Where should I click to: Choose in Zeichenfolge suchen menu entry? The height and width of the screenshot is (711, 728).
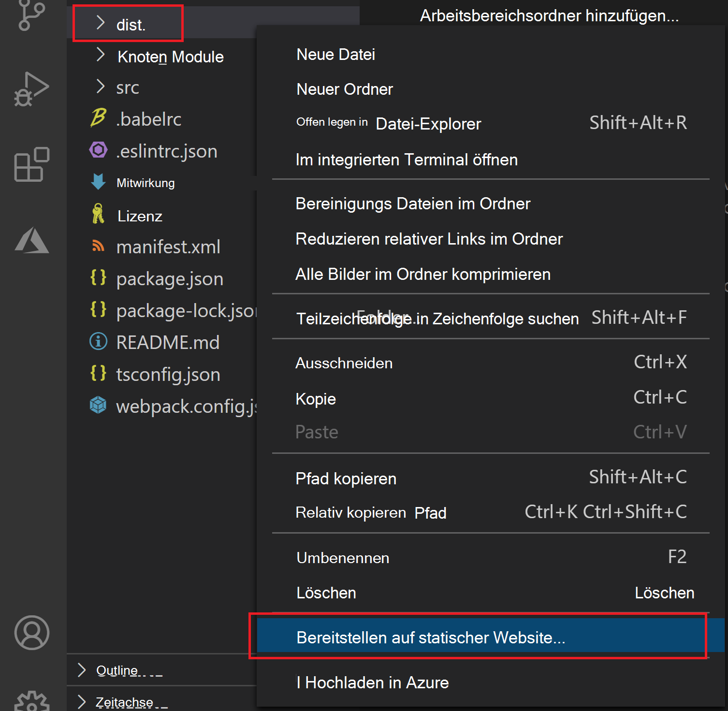(491, 318)
